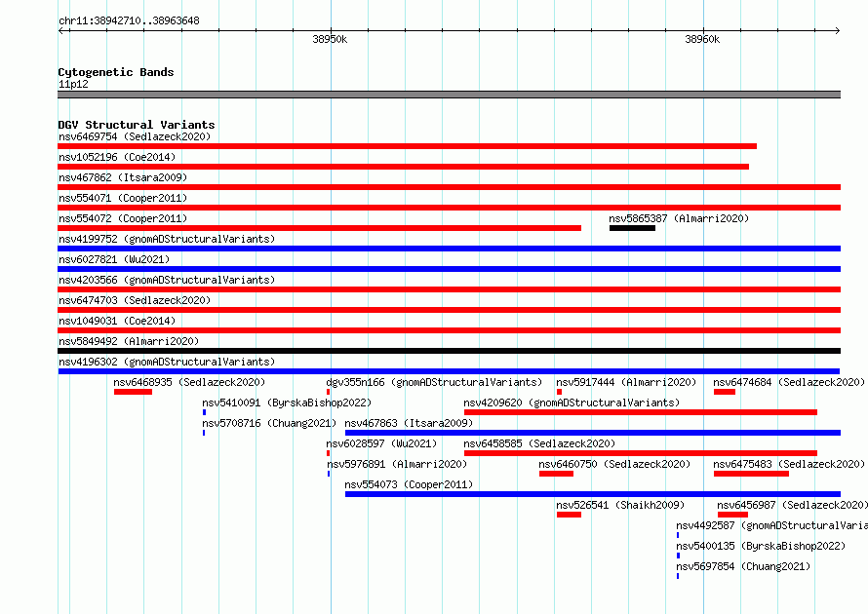Click red bar under nsv6460750
The width and height of the screenshot is (868, 614).
tap(556, 474)
